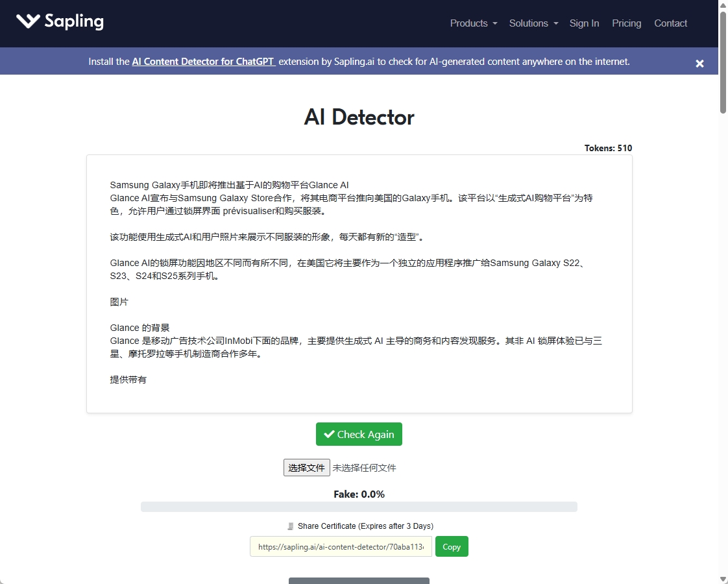Click the Check Again button

coord(359,434)
